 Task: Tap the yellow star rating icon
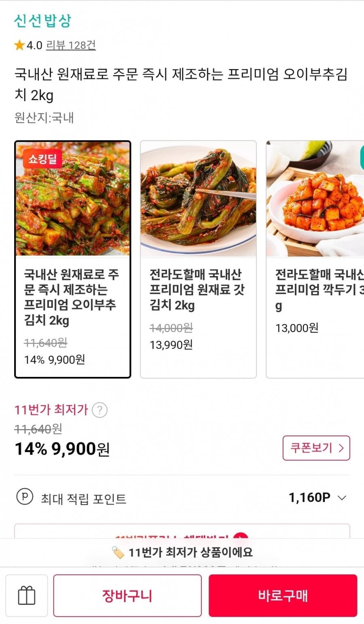click(19, 45)
